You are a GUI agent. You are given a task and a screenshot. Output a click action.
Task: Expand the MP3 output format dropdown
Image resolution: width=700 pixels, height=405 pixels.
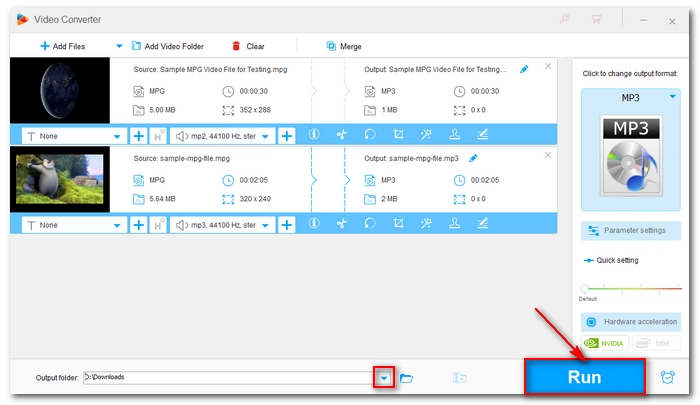[672, 96]
